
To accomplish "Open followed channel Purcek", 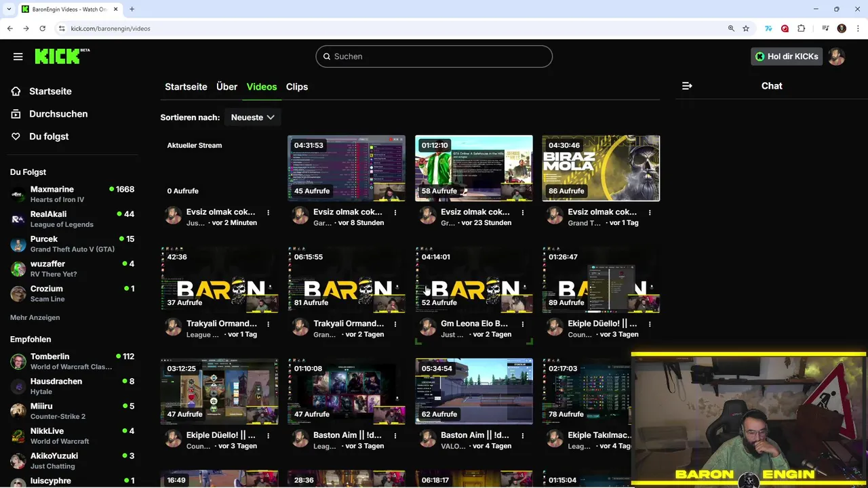I will click(71, 244).
